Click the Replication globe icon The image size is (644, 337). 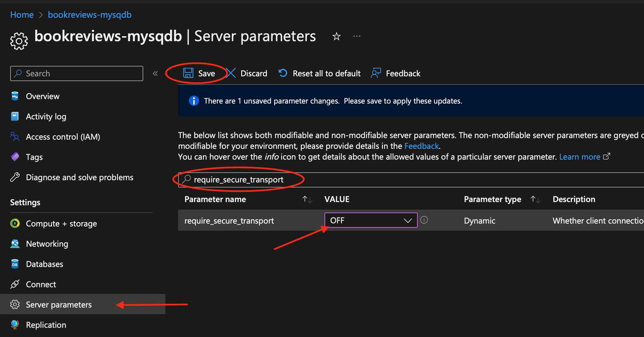15,325
